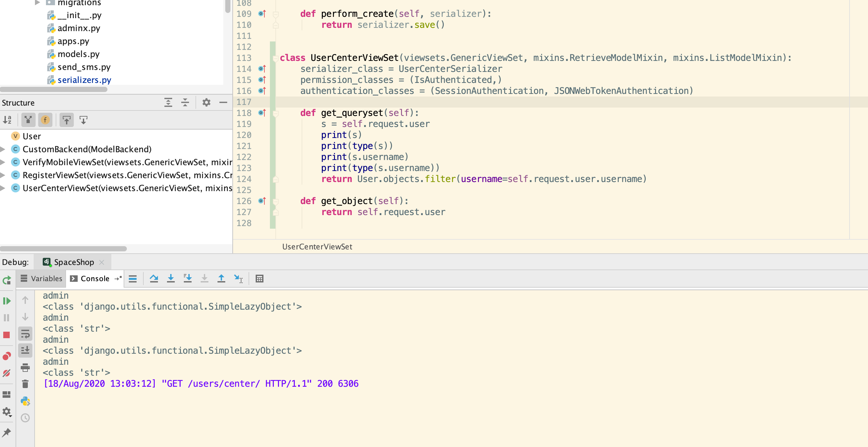Toggle autoscroll from source in Structure

coord(83,120)
